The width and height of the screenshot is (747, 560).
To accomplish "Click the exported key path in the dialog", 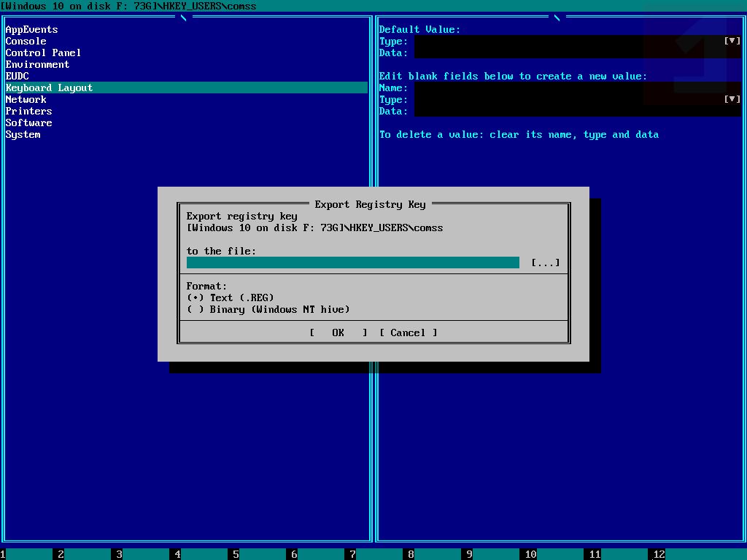I will tap(315, 227).
